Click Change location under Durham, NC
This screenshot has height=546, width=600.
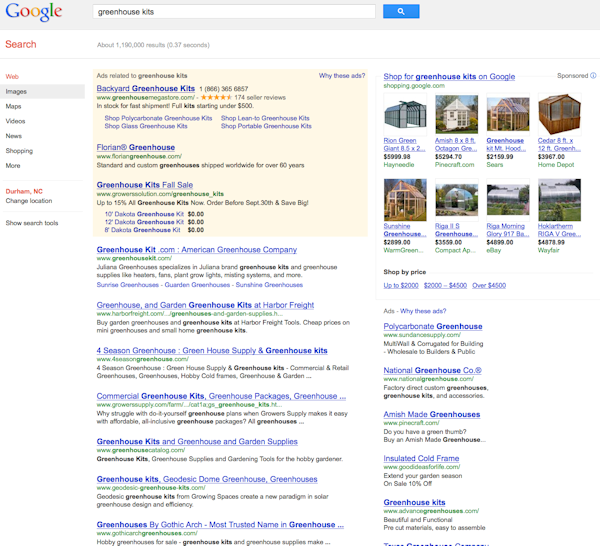[29, 201]
